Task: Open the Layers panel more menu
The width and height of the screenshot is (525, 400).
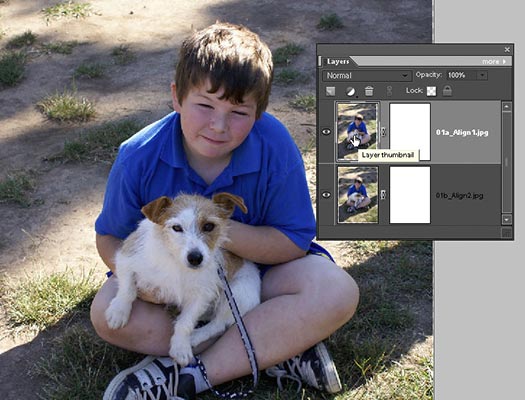Action: point(494,62)
